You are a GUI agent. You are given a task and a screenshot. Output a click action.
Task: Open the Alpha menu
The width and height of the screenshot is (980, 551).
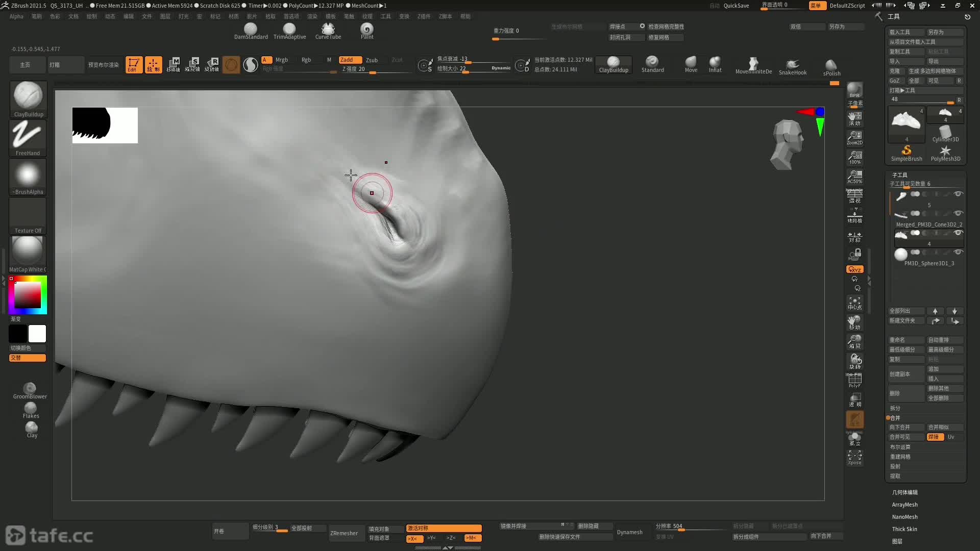click(x=16, y=16)
